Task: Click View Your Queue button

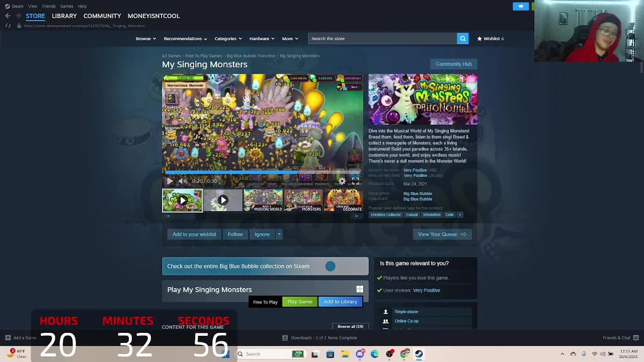Action: [442, 234]
